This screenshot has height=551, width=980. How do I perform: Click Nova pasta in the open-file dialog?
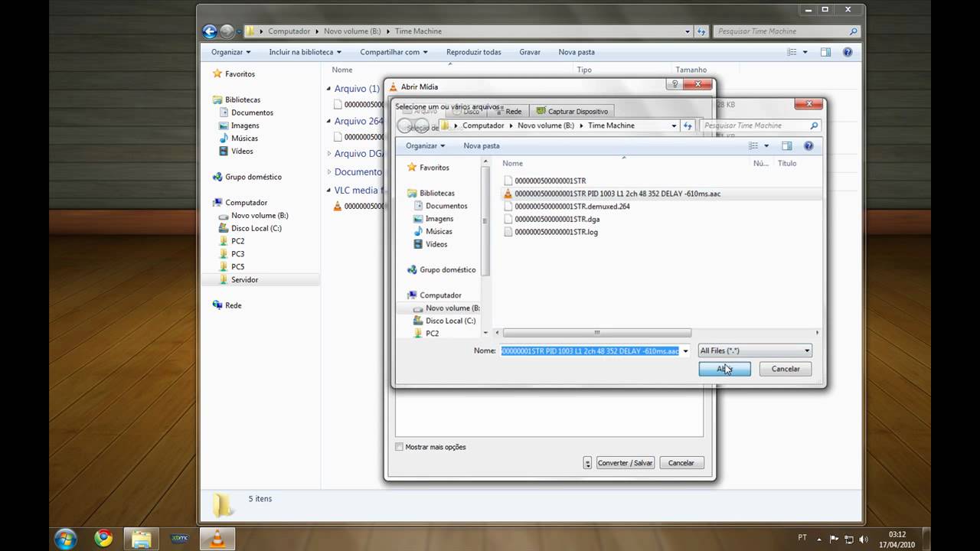pyautogui.click(x=482, y=145)
